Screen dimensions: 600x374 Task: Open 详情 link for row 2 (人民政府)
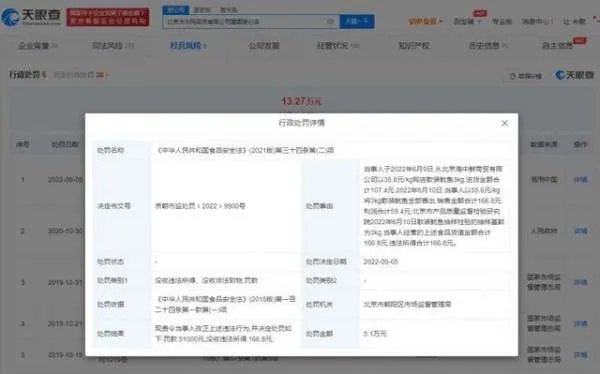tap(580, 231)
